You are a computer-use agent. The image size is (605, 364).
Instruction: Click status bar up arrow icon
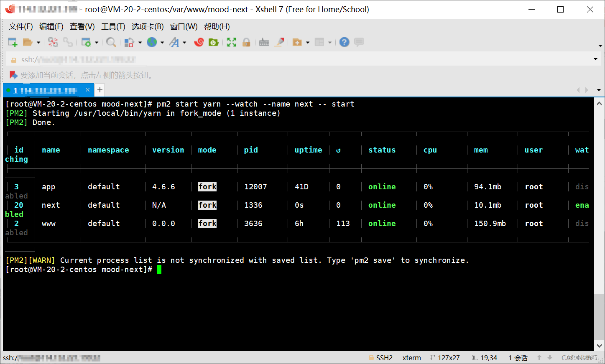[539, 358]
